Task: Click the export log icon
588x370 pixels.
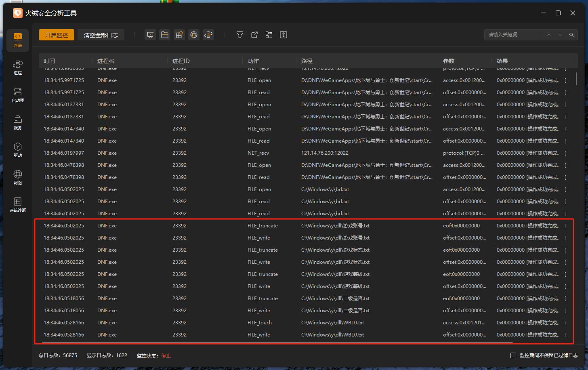Action: pos(254,35)
